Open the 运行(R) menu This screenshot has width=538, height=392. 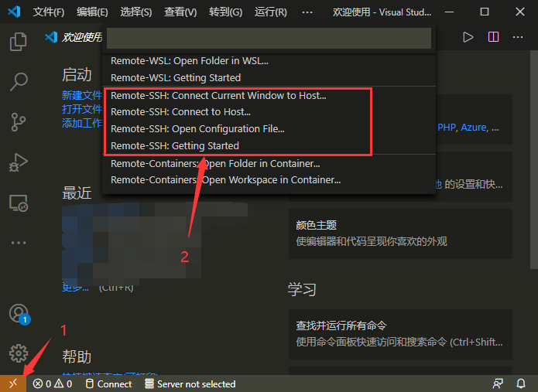click(270, 12)
